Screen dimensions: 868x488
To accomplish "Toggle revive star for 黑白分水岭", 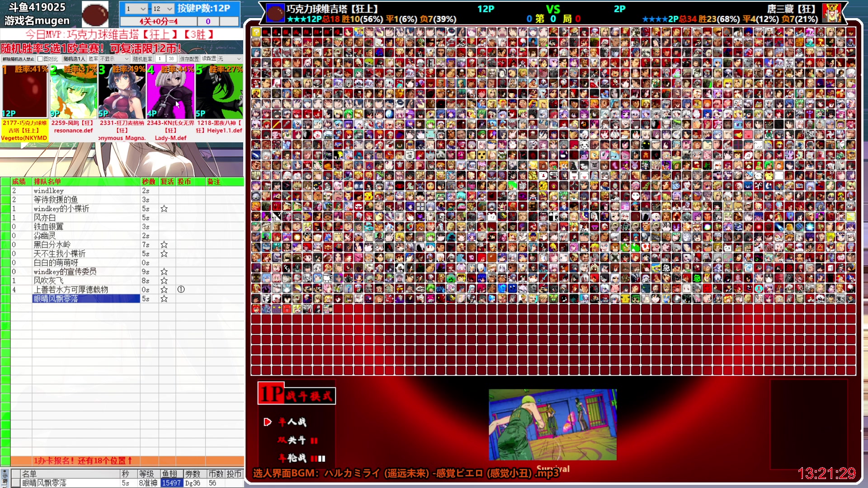I will point(164,245).
